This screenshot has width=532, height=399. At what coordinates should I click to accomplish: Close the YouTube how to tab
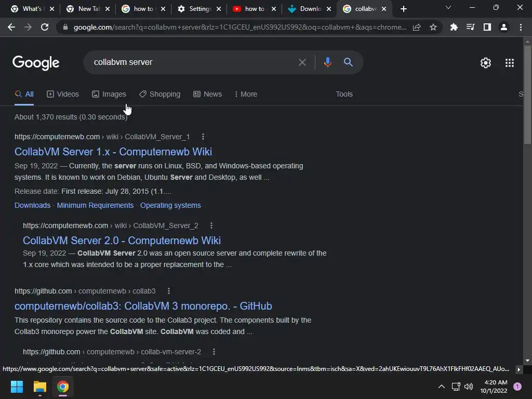pyautogui.click(x=274, y=9)
